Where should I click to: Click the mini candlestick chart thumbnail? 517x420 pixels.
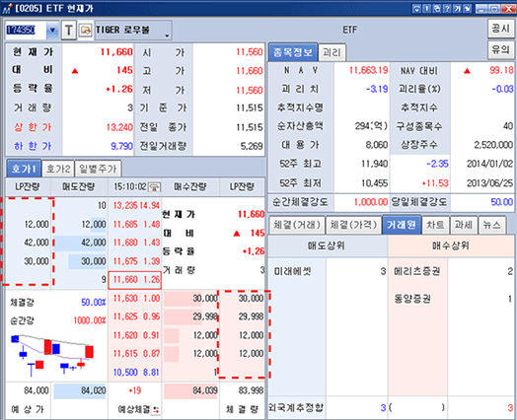52,355
